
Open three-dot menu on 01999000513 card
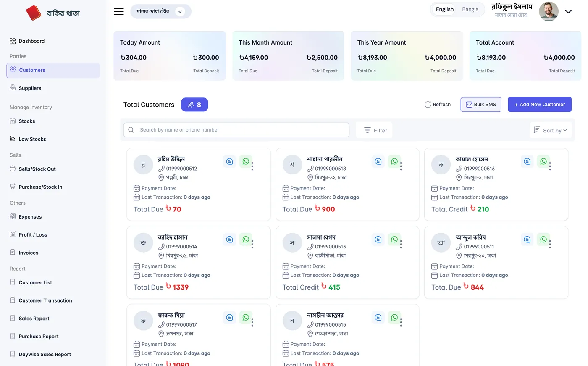pos(401,244)
